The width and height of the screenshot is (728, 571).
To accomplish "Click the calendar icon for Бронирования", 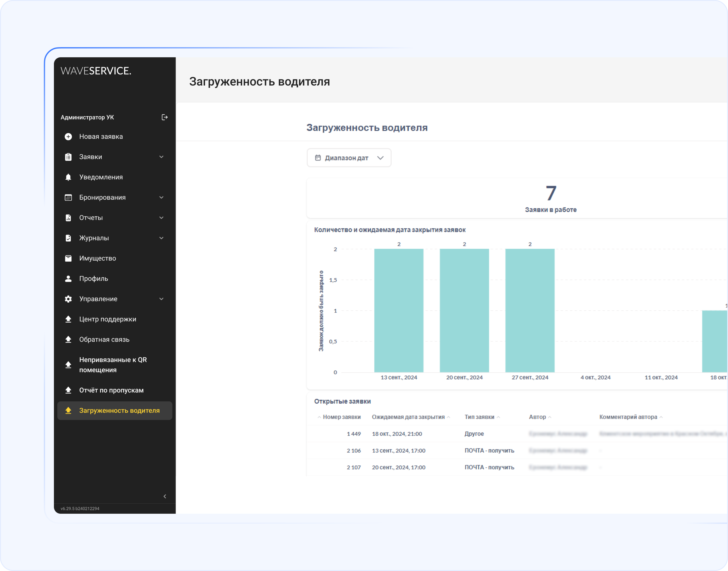I will [68, 198].
